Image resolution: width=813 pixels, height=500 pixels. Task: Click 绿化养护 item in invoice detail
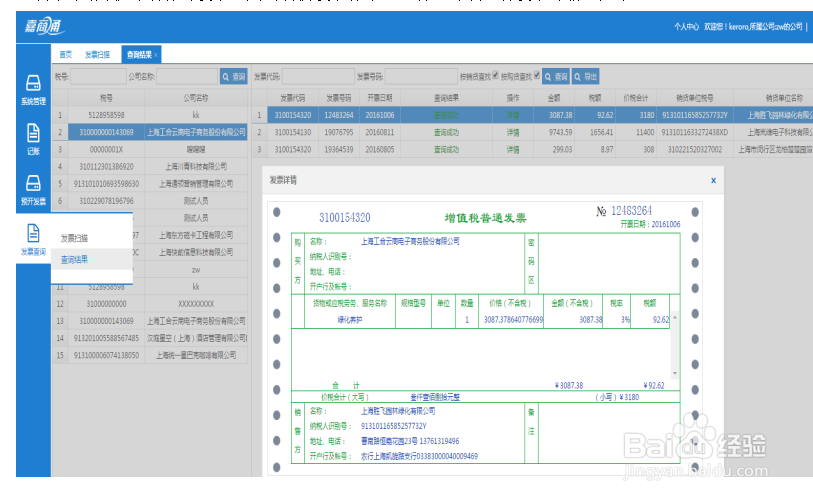click(x=350, y=320)
